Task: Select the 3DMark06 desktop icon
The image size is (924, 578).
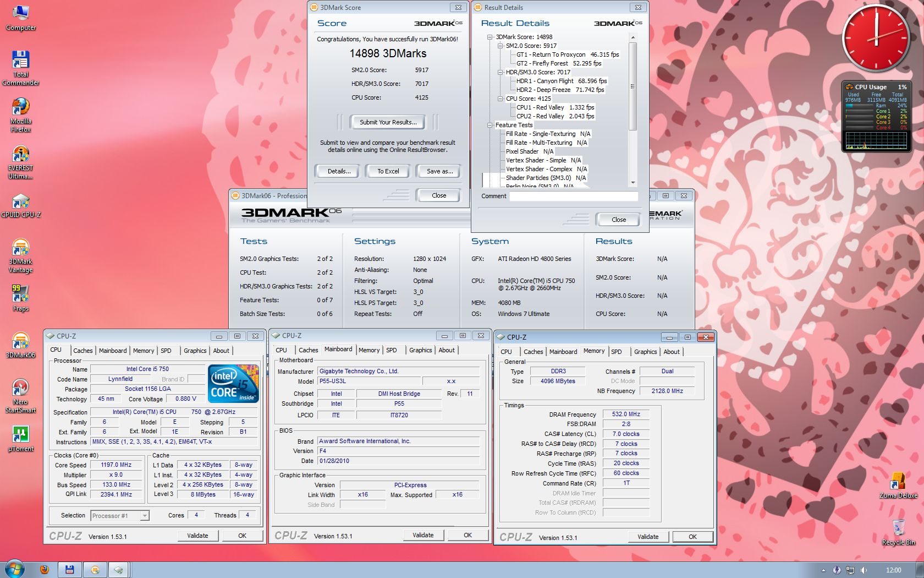Action: click(20, 345)
